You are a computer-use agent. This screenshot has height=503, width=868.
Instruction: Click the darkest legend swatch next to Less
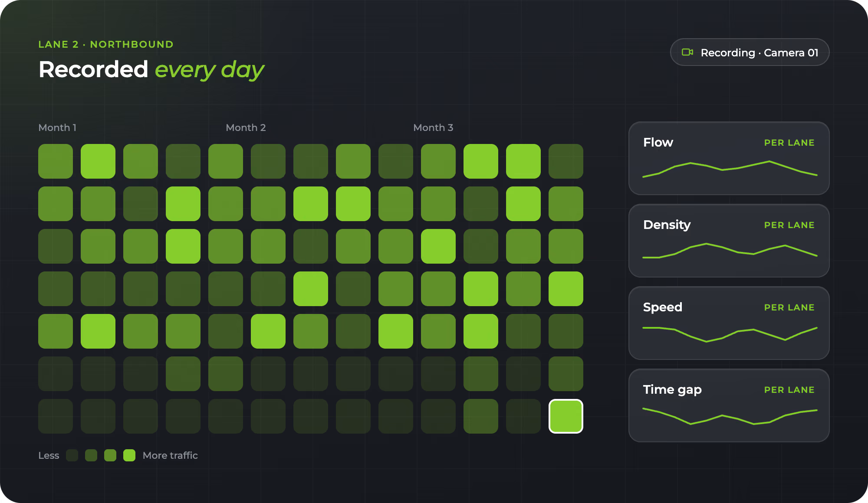(72, 455)
